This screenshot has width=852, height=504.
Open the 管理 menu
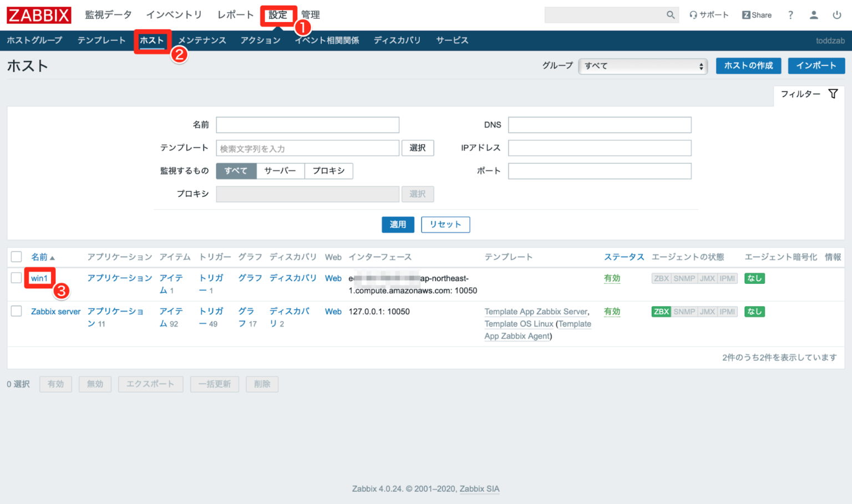coord(310,15)
